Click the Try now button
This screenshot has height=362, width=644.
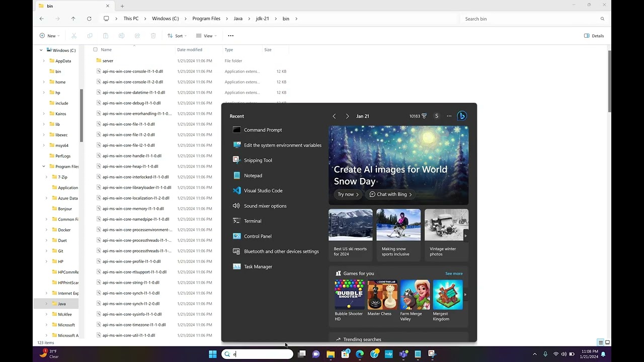[348, 194]
